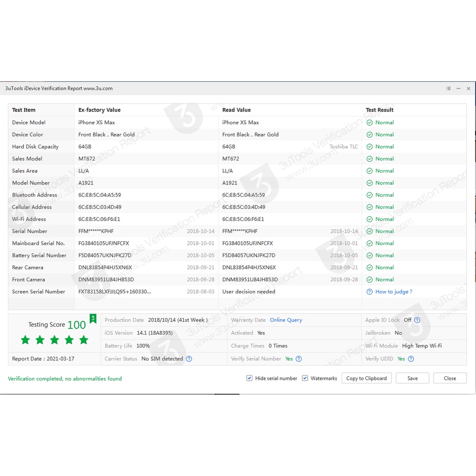Click the help icon next to Carrier Status
Image resolution: width=476 pixels, height=476 pixels.
pos(189,359)
